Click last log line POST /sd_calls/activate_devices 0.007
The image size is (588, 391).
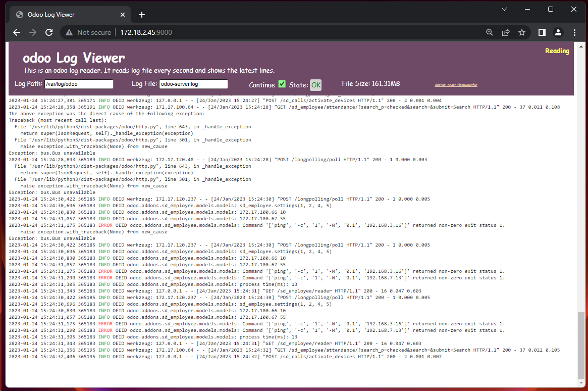pos(225,357)
